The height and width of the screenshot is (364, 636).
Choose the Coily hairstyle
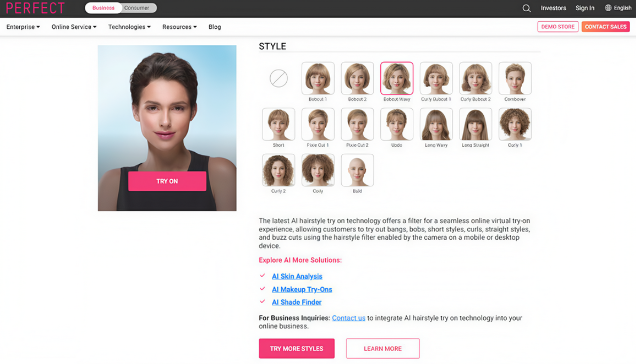pyautogui.click(x=318, y=170)
